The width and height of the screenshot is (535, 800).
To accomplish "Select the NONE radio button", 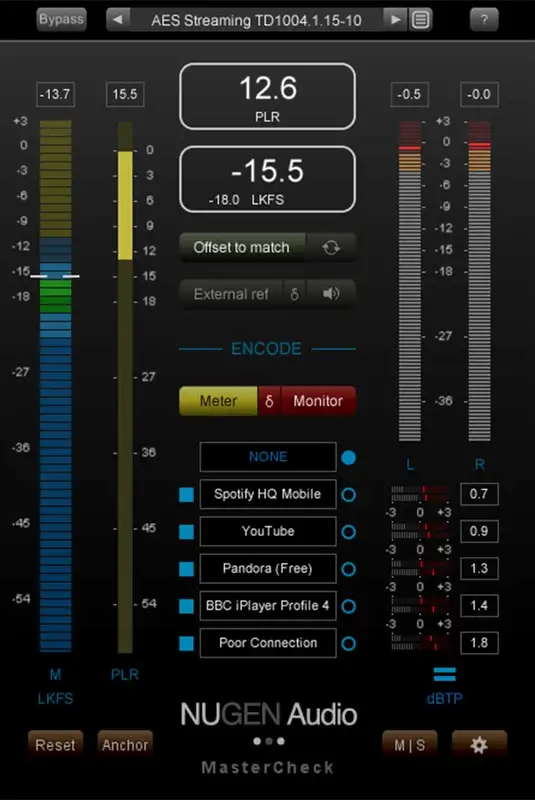I will tap(349, 458).
